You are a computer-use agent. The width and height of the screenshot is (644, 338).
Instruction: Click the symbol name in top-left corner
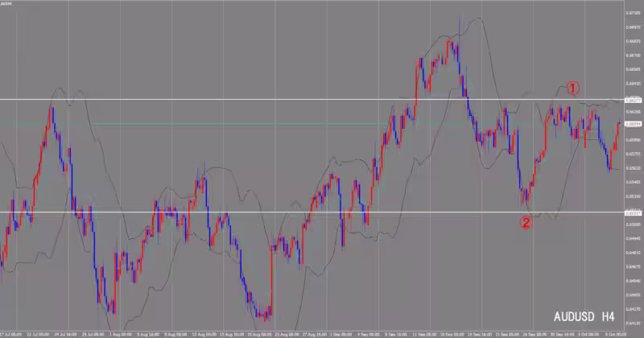[6, 3]
